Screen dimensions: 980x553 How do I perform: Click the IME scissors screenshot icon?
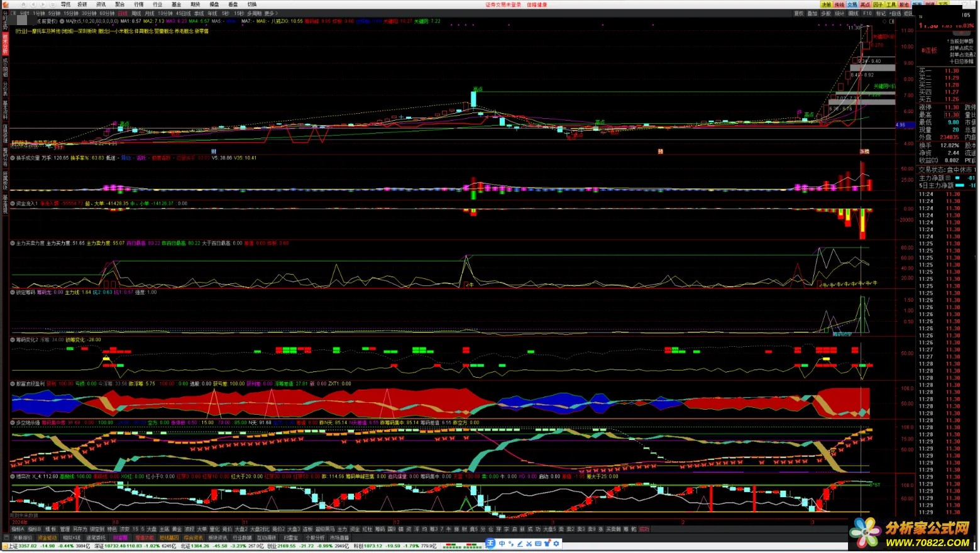point(529,544)
